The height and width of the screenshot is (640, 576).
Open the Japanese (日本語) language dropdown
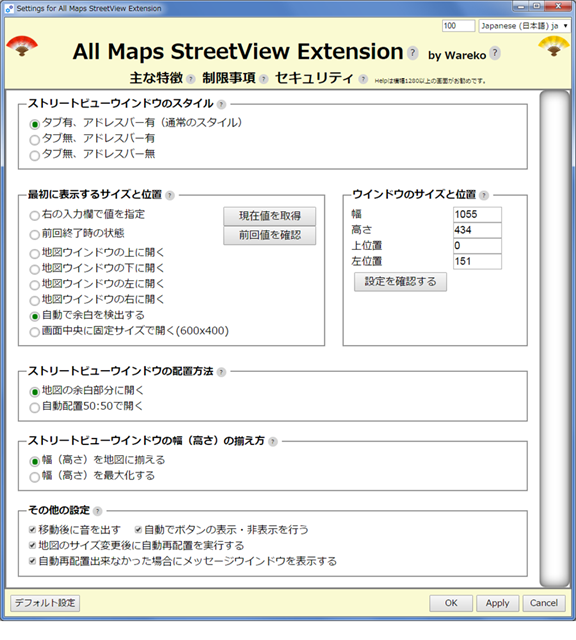[x=524, y=26]
